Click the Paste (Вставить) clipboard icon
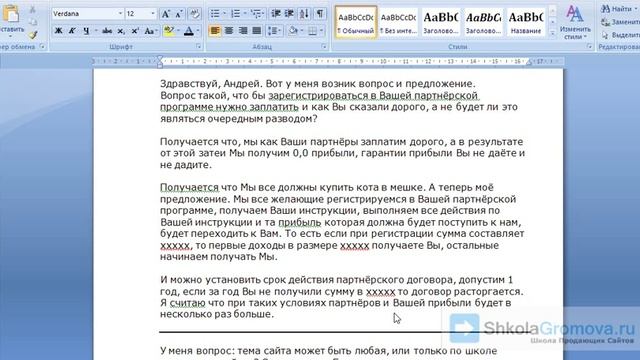Image resolution: width=640 pixels, height=360 pixels. 11,14
